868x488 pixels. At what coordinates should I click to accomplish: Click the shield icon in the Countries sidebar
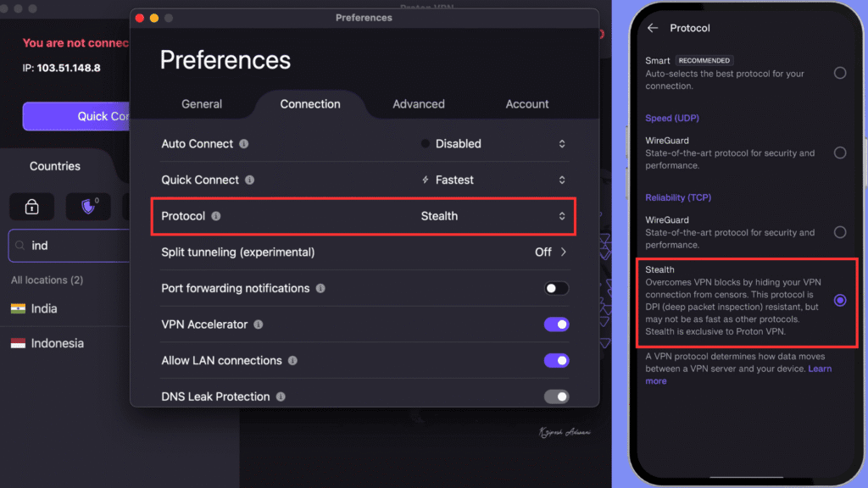(x=87, y=206)
